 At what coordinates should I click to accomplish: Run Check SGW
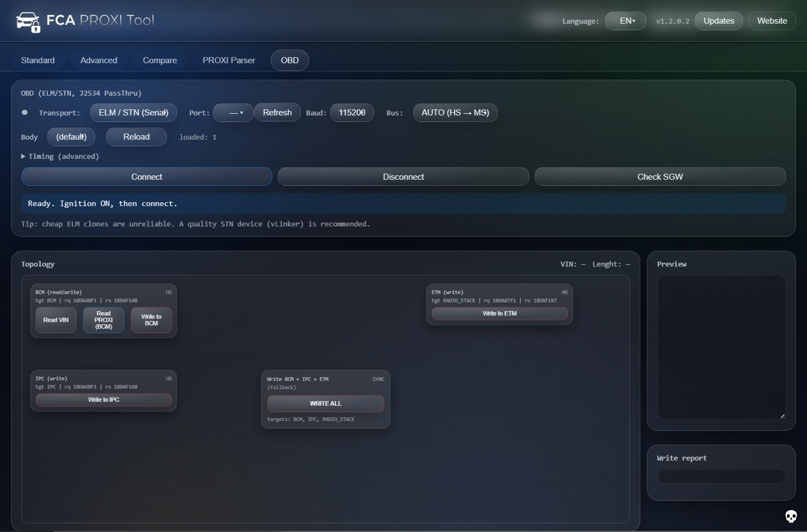coord(660,176)
